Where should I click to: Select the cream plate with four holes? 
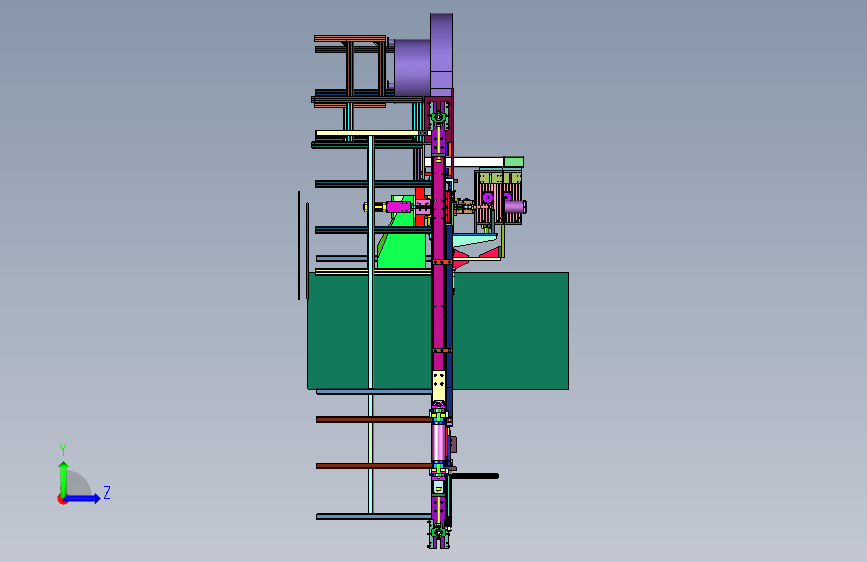[x=438, y=386]
